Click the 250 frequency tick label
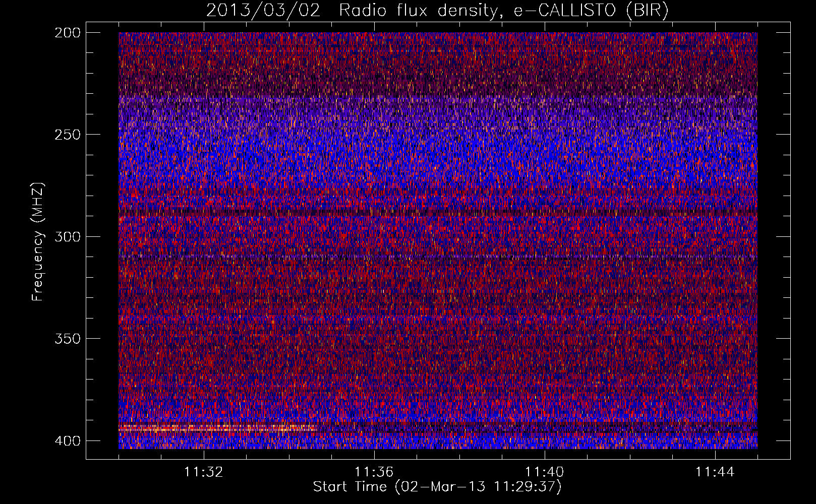Image resolution: width=816 pixels, height=504 pixels. coord(67,135)
